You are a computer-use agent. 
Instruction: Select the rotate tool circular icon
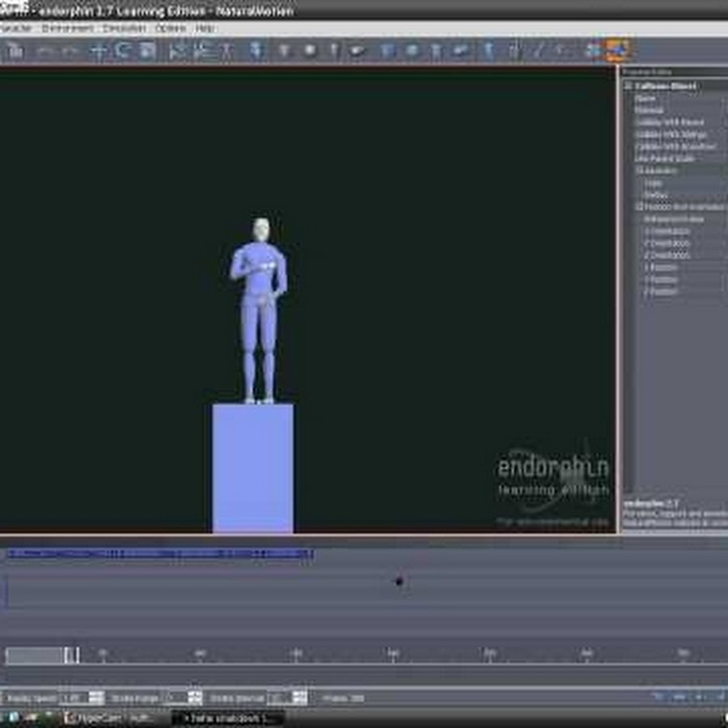pos(123,50)
